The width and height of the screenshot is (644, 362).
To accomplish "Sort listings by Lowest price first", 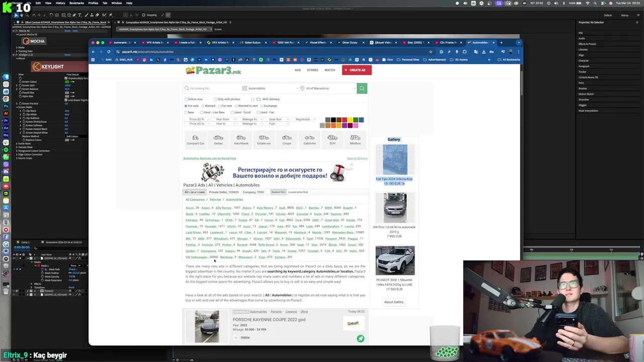I will (x=298, y=192).
